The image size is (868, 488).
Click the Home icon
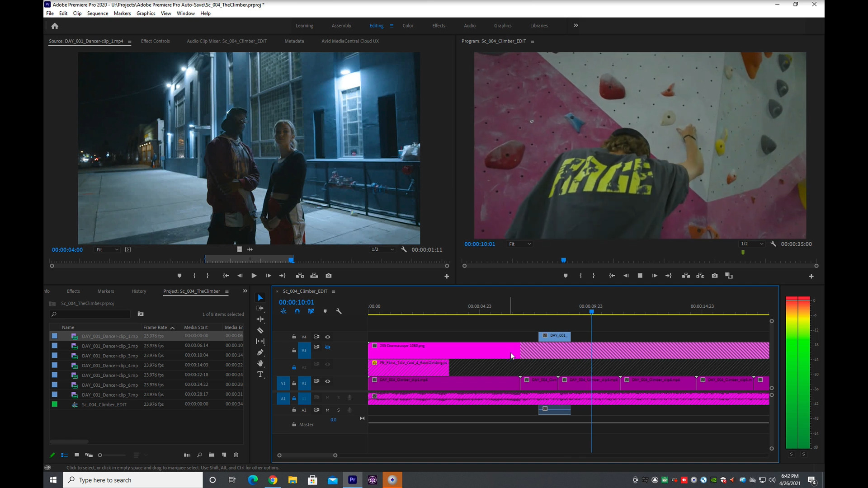55,26
